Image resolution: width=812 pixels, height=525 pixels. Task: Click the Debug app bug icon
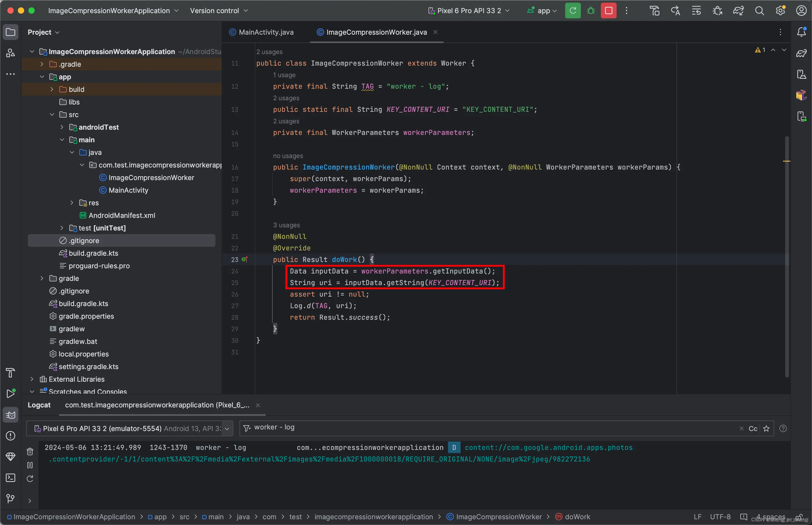point(591,10)
